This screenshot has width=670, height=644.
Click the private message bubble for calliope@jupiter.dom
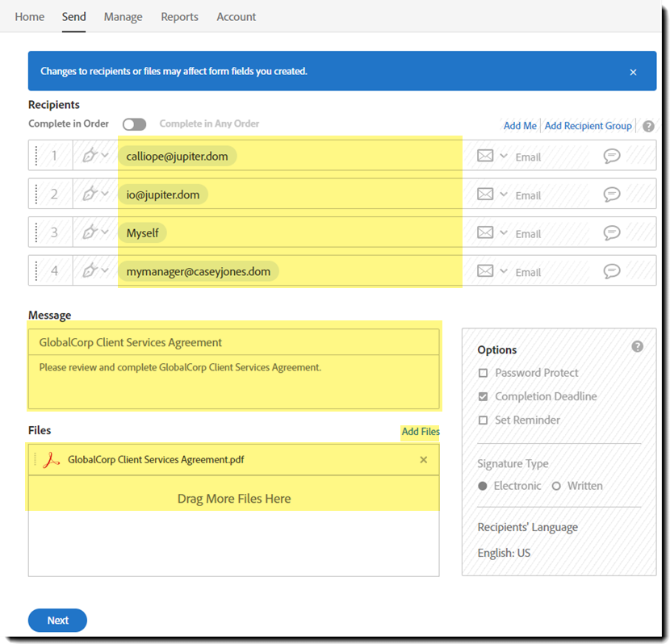pyautogui.click(x=612, y=156)
